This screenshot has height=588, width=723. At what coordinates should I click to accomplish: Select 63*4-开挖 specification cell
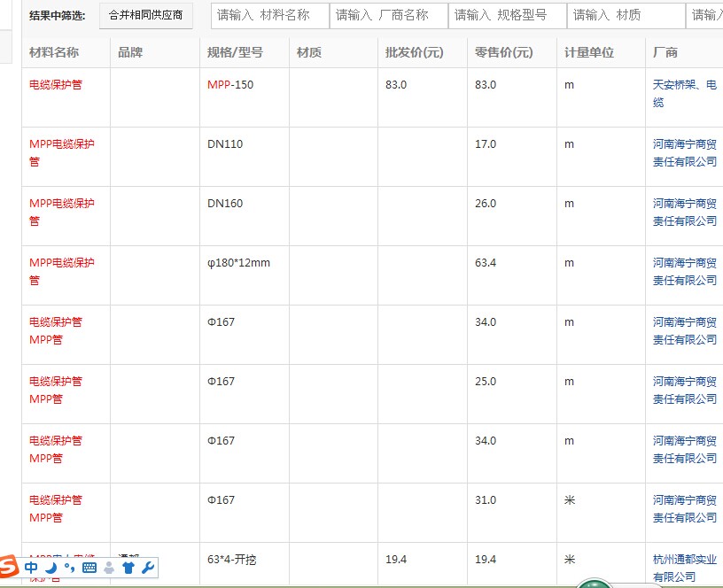point(231,560)
